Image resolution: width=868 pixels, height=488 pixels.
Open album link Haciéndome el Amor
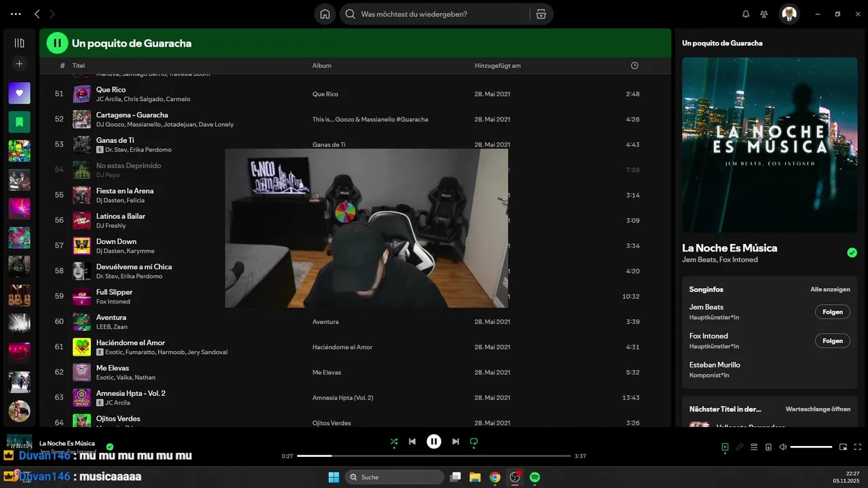click(342, 347)
